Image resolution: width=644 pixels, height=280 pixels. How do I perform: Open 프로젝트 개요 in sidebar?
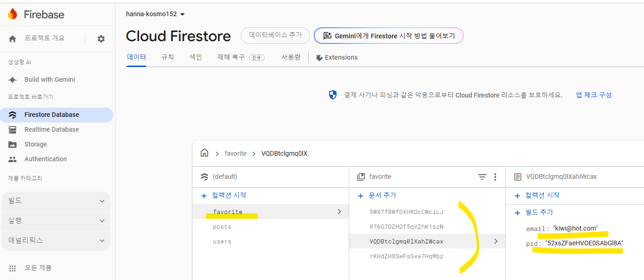tap(45, 38)
